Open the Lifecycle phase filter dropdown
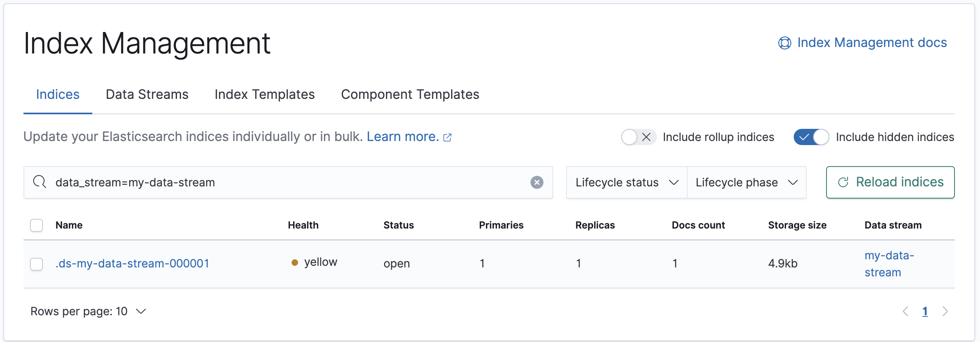 (x=746, y=182)
